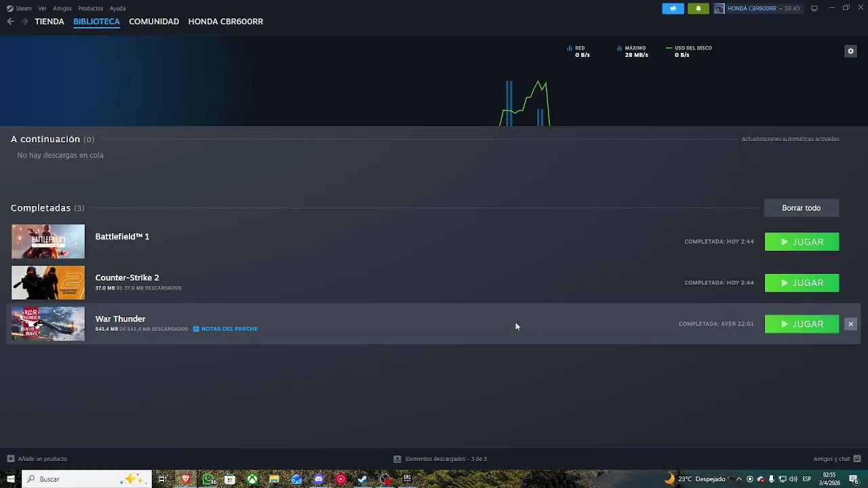Select the War Thunder title

(x=120, y=319)
